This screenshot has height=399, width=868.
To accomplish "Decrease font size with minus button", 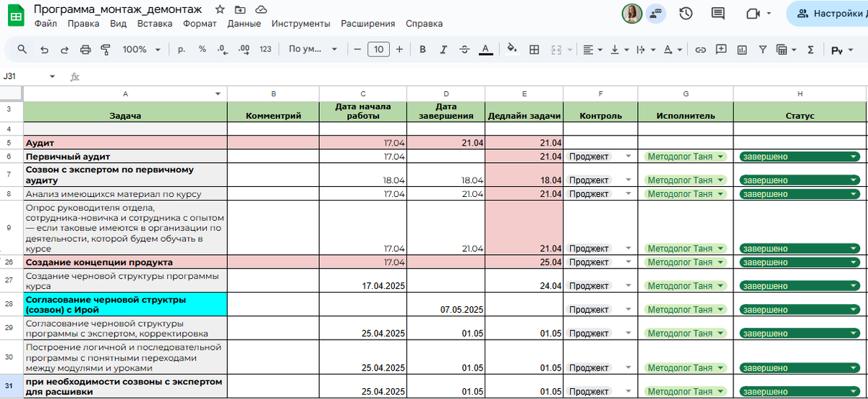I will click(357, 49).
